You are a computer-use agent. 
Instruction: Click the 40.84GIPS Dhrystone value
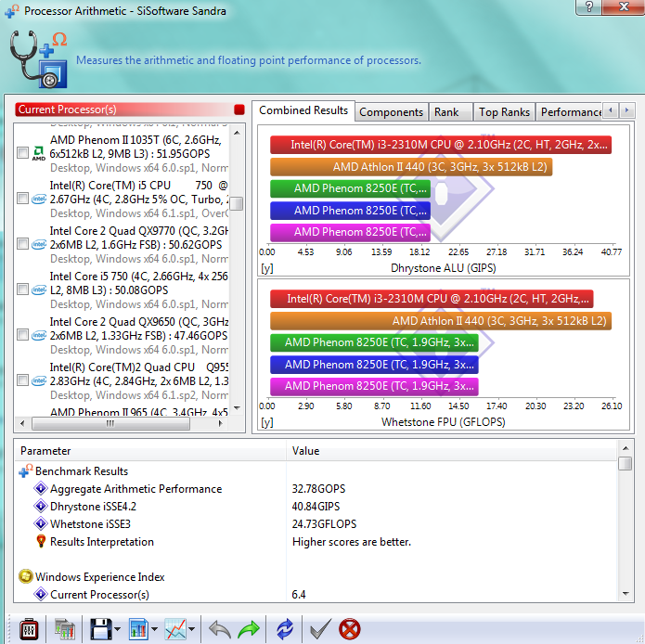click(x=316, y=507)
